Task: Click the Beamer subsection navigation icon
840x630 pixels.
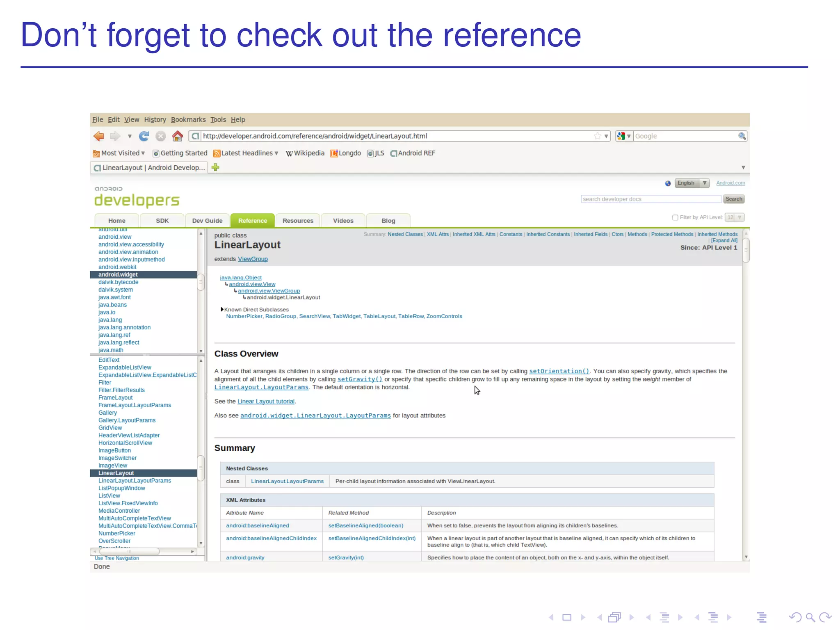Action: [x=664, y=617]
